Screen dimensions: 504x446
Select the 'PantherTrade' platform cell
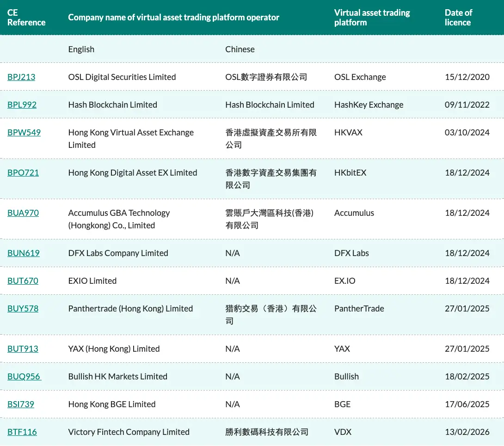point(359,308)
